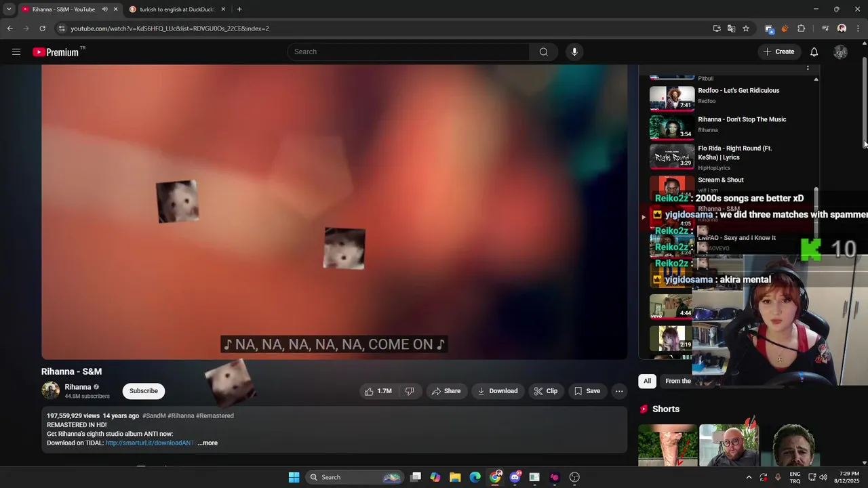This screenshot has height=488, width=868.
Task: Open the media control music icon
Action: coord(825,28)
